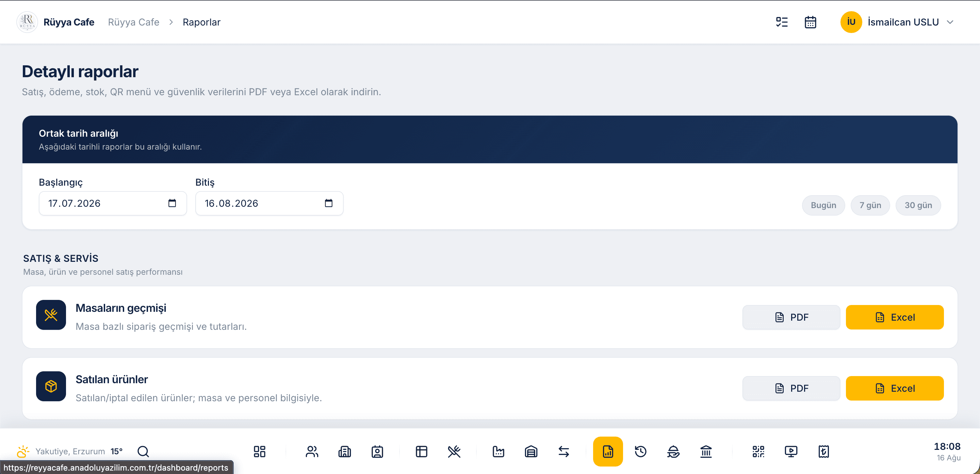Select the Bugün date range chip

823,205
